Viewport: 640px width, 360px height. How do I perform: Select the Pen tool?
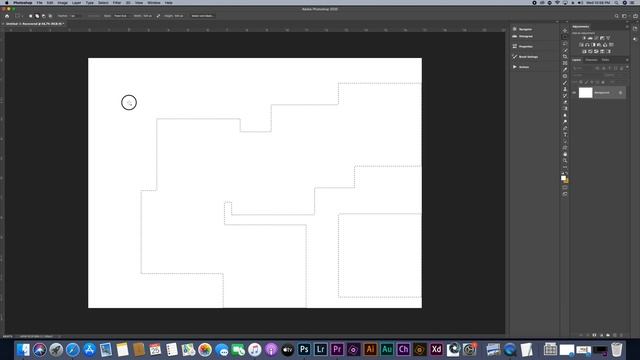(x=565, y=128)
